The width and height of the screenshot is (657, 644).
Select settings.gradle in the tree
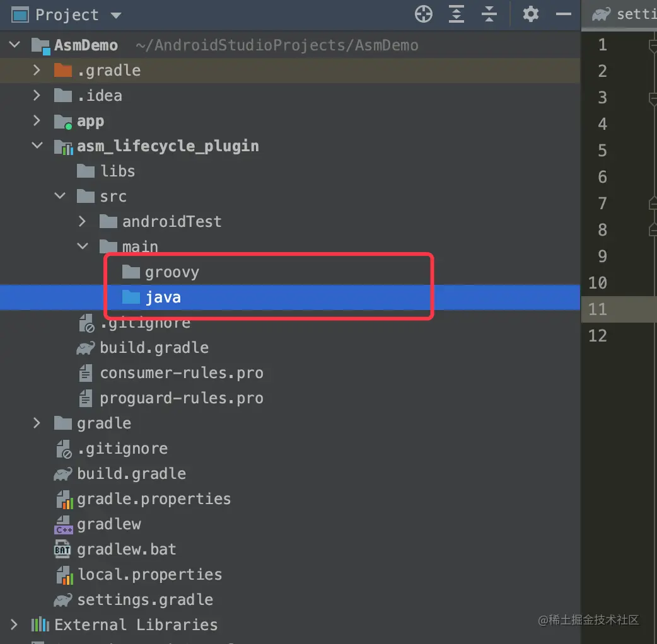[x=290, y=600]
